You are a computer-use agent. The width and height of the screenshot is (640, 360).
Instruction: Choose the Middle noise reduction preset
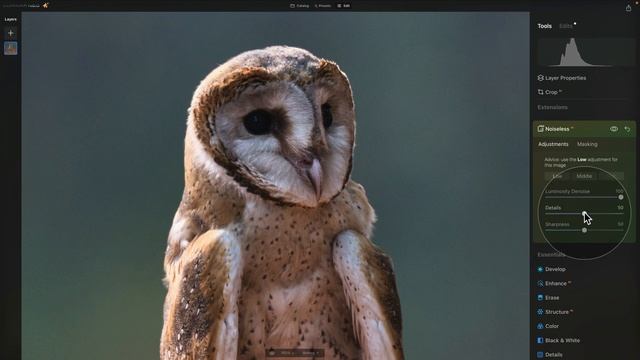tap(584, 176)
